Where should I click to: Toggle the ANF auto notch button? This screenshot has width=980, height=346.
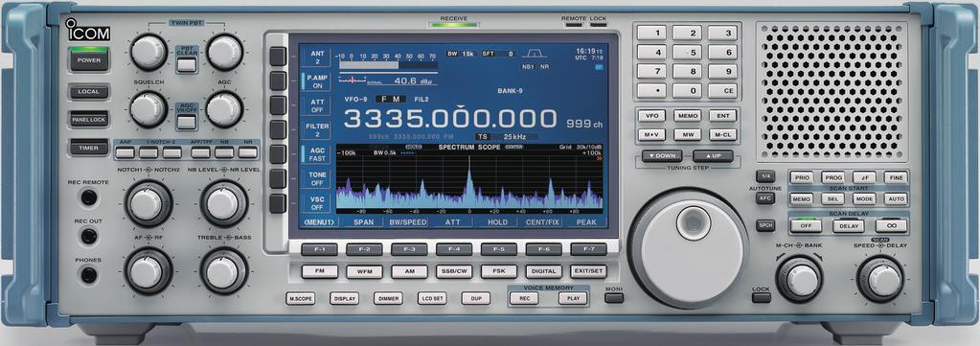125,152
